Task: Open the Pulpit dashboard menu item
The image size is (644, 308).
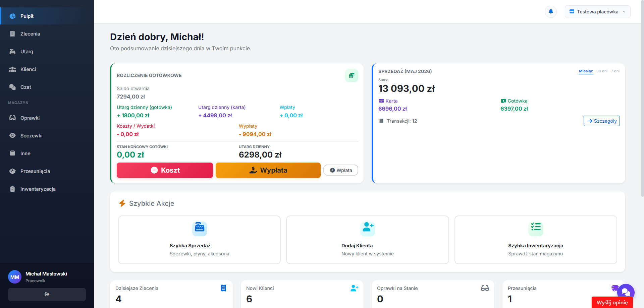Action: (47, 16)
